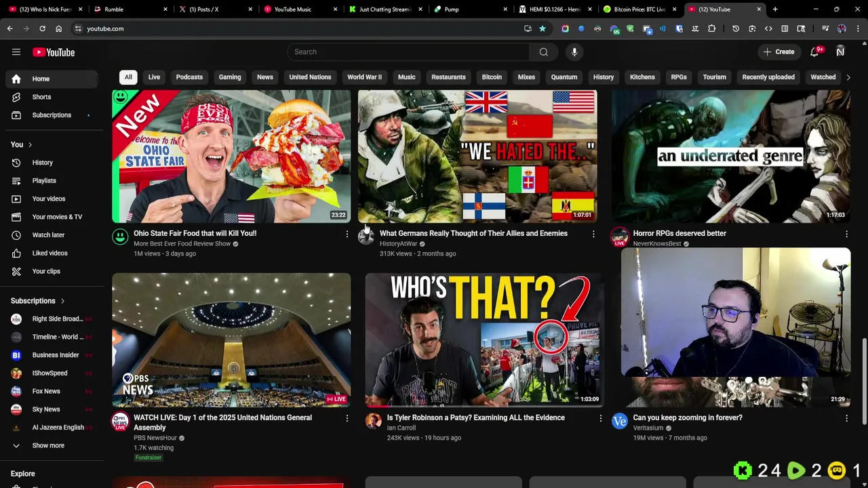Open History in sidebar

[52, 163]
